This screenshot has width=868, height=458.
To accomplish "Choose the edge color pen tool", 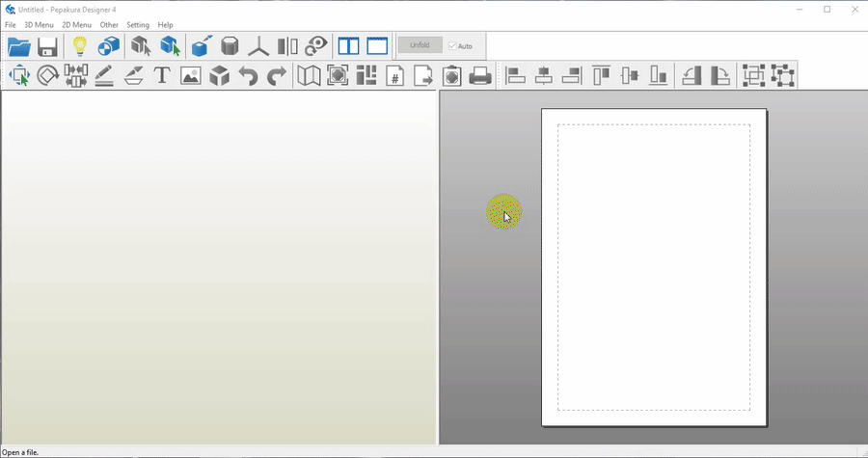I will (133, 75).
